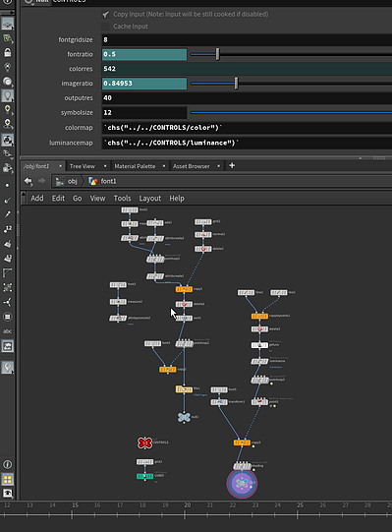Close the Tree View tab
392x532 pixels.
click(105, 166)
